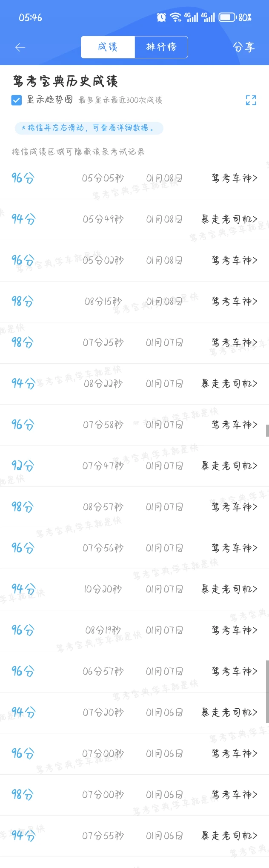Tap the battery status icon

pos(227,17)
